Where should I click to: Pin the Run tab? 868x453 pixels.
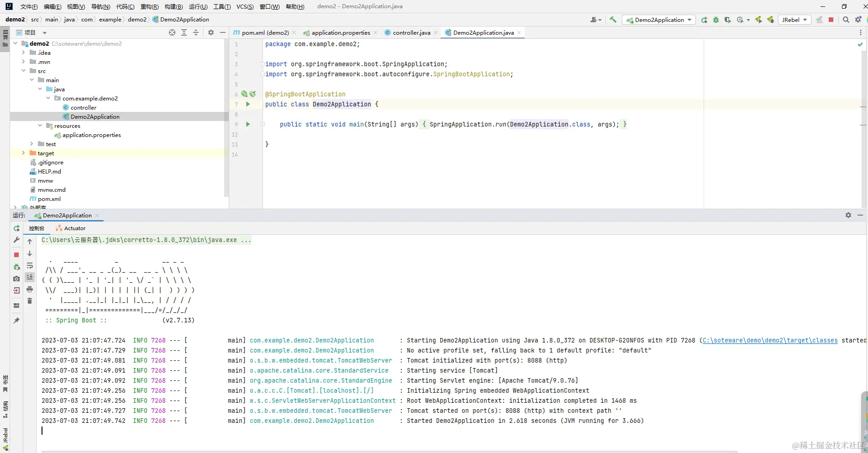16,321
